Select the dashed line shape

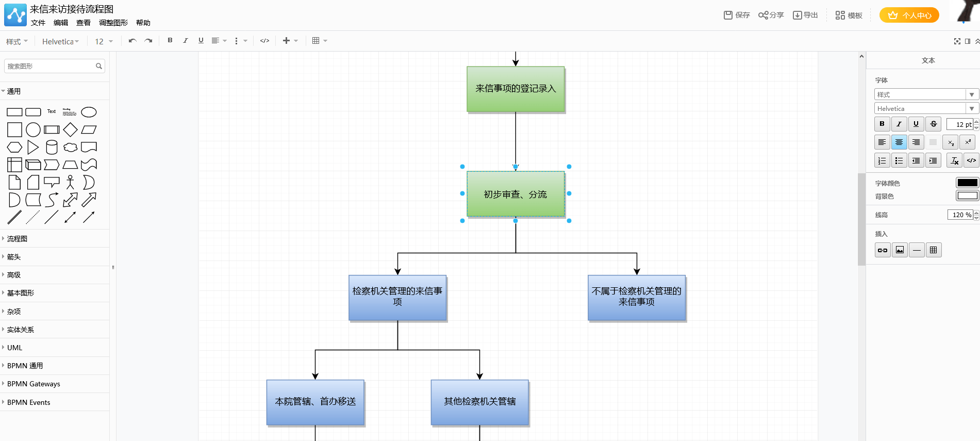(33, 217)
